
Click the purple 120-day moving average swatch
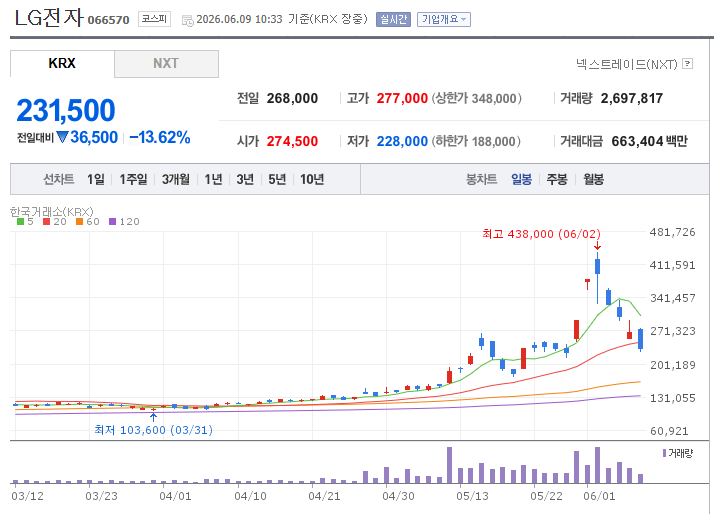112,222
